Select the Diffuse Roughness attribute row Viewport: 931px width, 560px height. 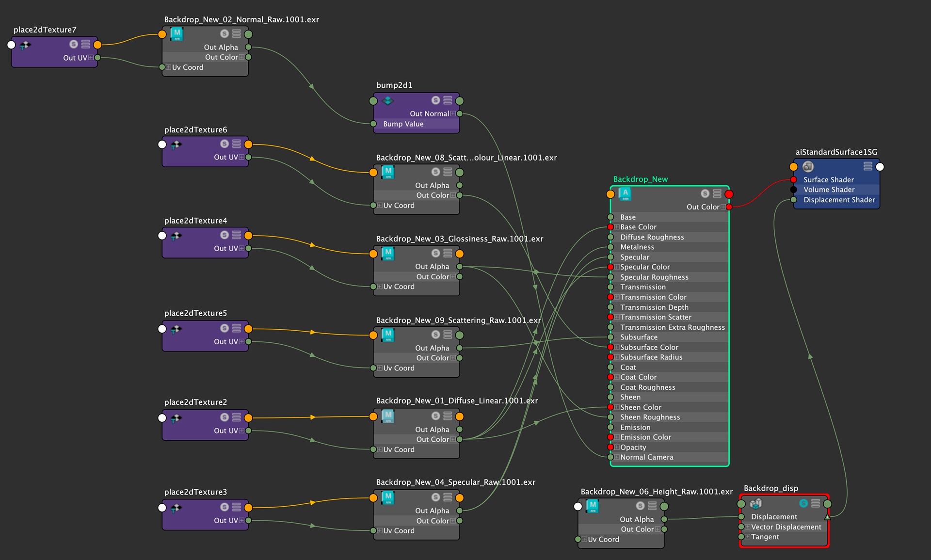click(670, 237)
